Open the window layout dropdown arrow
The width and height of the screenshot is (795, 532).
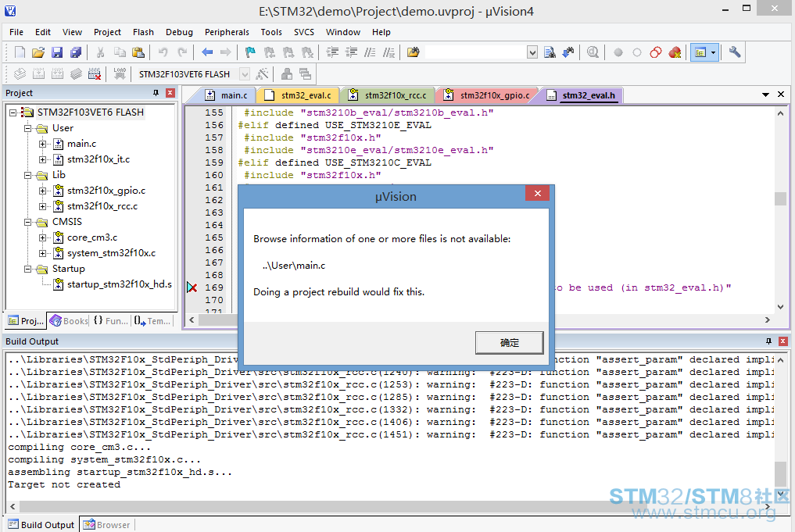pos(714,52)
